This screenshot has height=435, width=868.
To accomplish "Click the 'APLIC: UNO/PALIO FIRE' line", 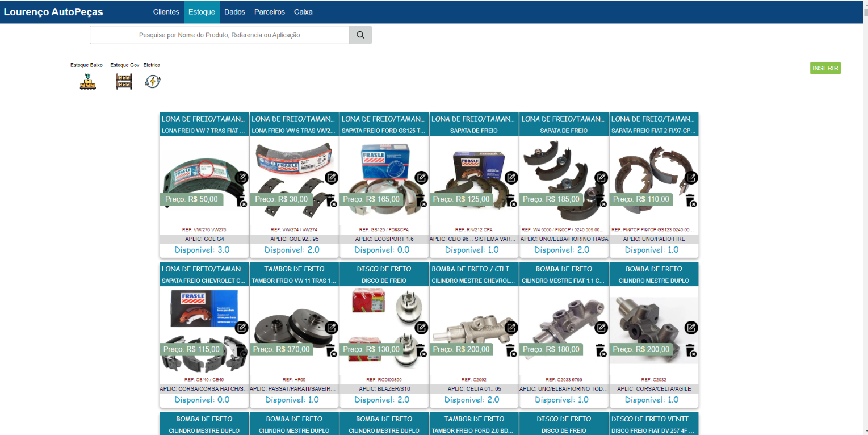I will [654, 239].
